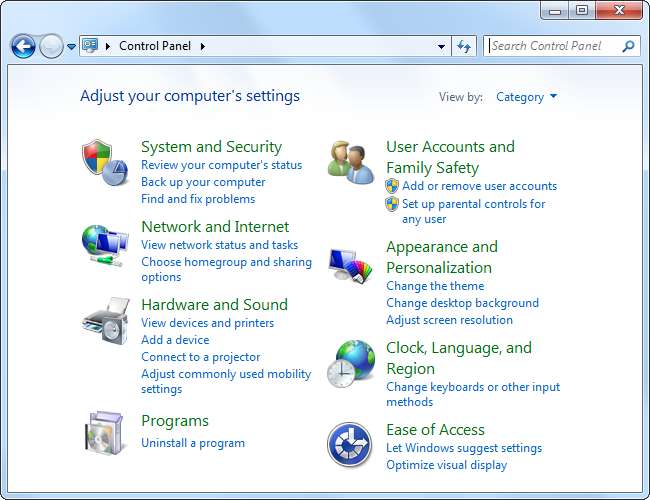Open User Accounts and Family Safety heading
The image size is (650, 500).
point(450,157)
